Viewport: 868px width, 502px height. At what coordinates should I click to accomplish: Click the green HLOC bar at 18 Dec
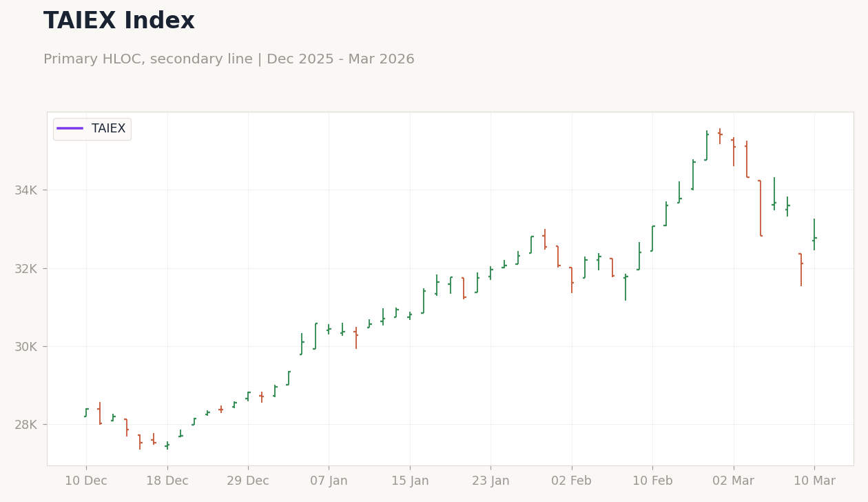click(167, 445)
